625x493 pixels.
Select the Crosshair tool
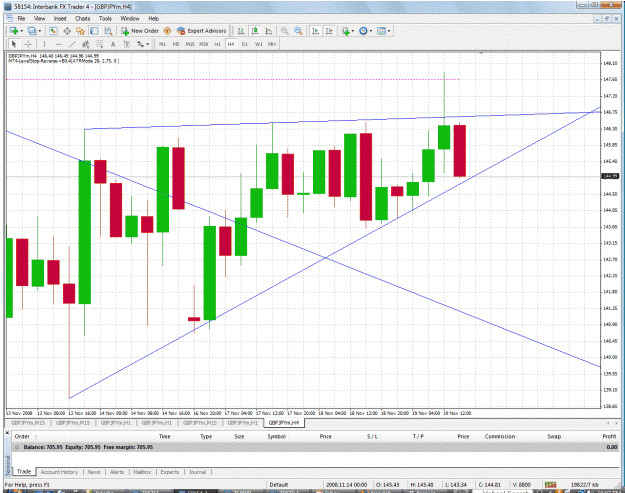pyautogui.click(x=28, y=44)
